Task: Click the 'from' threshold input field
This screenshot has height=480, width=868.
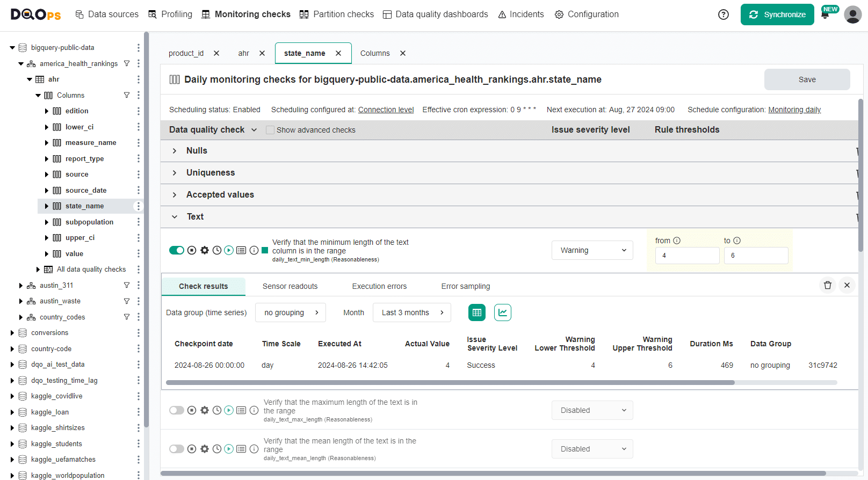Action: tap(688, 256)
